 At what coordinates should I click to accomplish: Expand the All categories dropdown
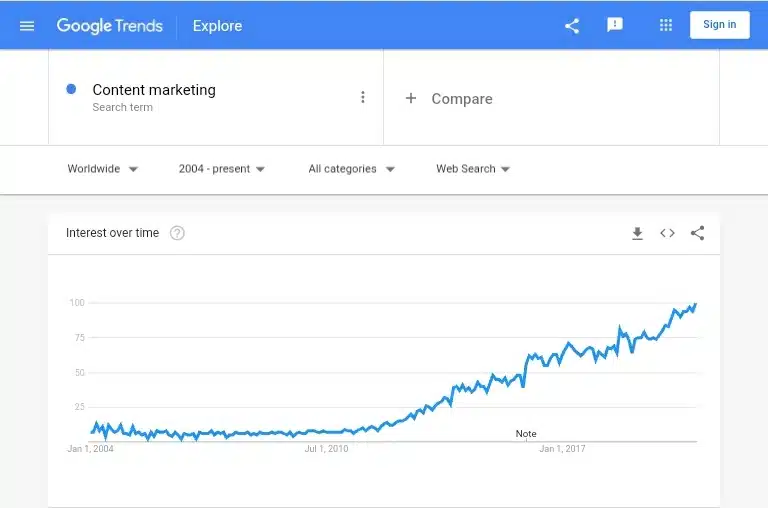(351, 169)
